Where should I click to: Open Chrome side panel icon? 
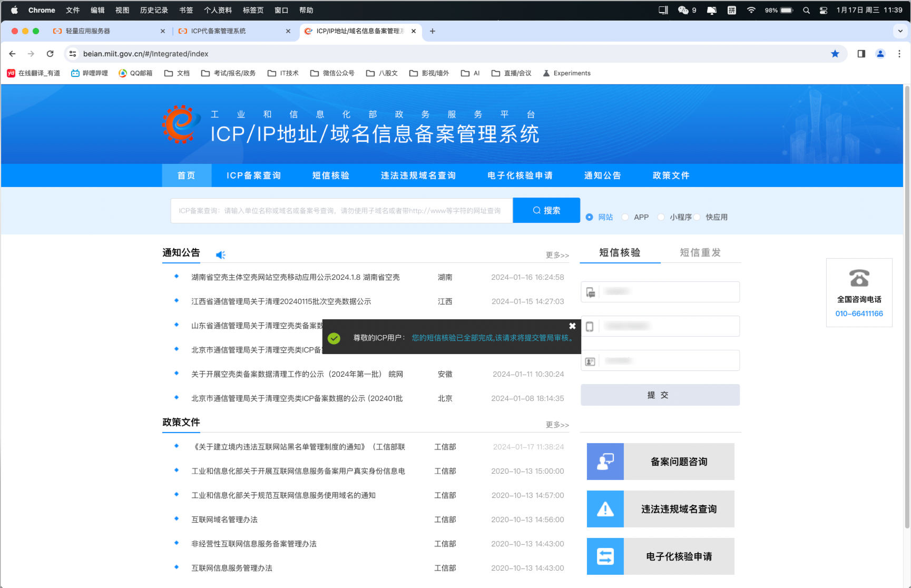[x=861, y=54]
